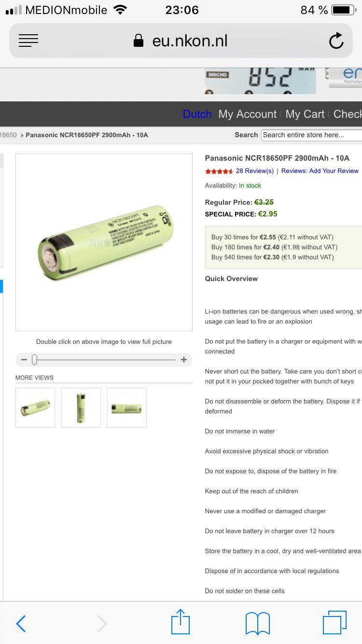Click Add Your Review link
Image resolution: width=362 pixels, height=644 pixels.
(x=320, y=171)
